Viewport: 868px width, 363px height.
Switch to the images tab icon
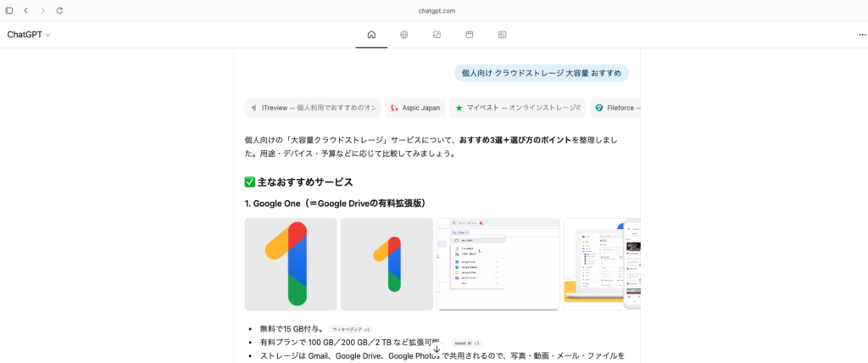pyautogui.click(x=437, y=35)
